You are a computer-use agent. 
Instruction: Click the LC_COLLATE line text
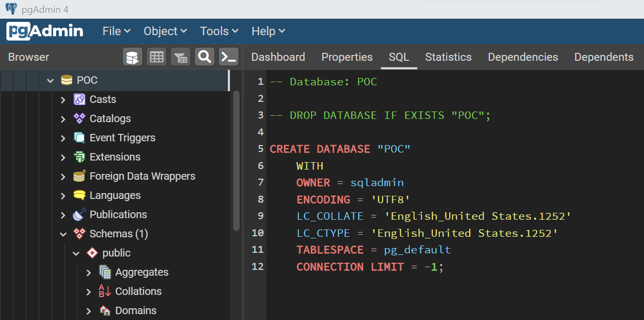(434, 217)
